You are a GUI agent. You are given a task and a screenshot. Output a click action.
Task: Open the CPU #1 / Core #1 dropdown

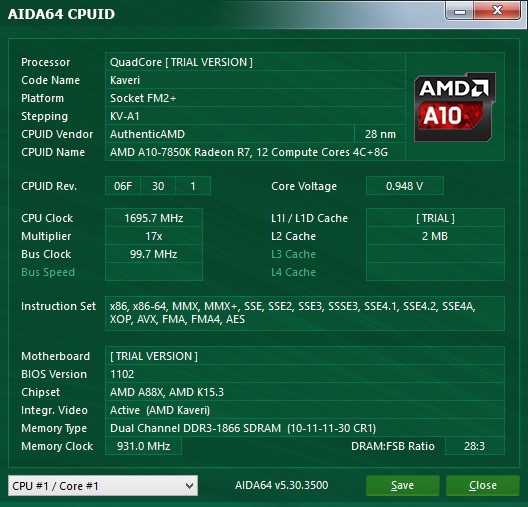pos(103,485)
